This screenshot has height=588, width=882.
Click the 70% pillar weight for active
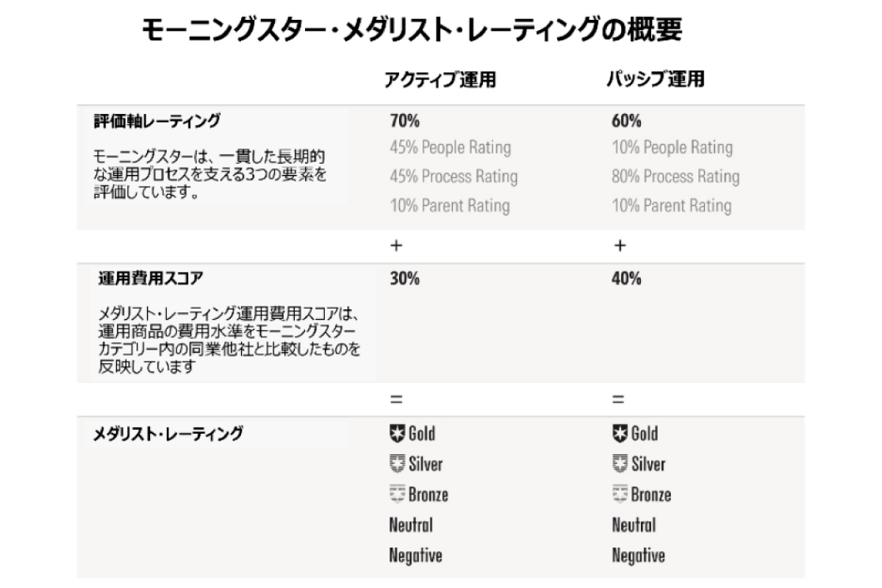(405, 121)
